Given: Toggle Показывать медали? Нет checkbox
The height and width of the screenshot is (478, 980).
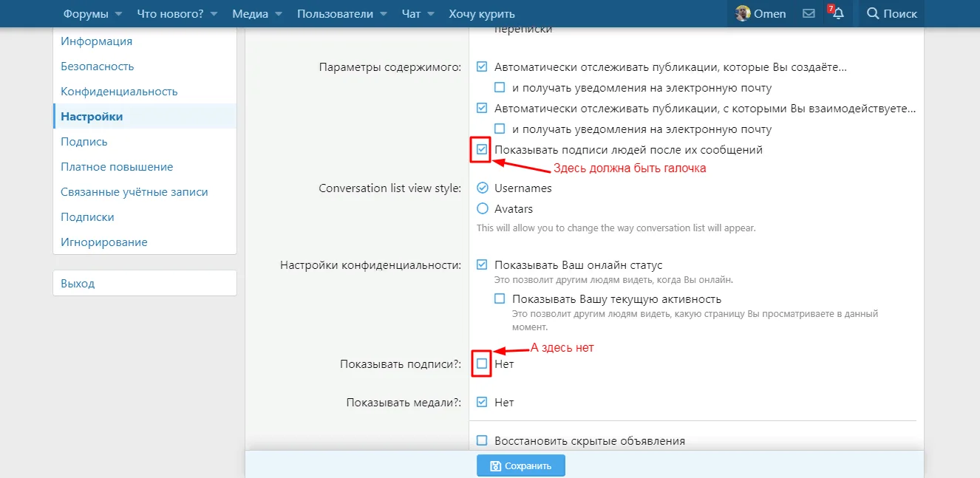Looking at the screenshot, I should 482,402.
